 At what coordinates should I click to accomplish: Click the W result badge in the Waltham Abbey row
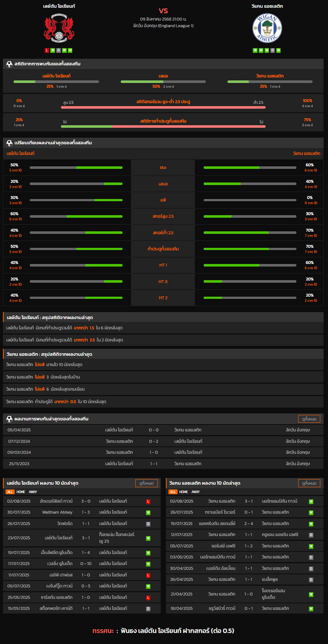(148, 513)
